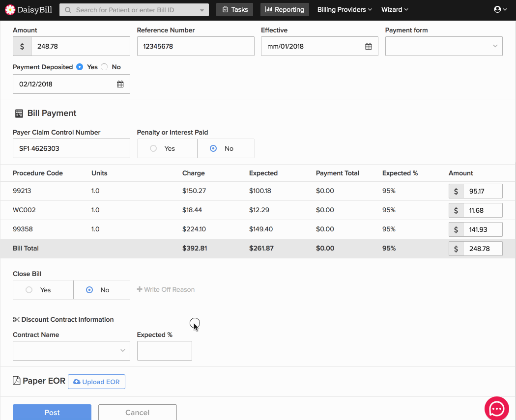Select Yes for Penalty or Interest Paid
516x420 pixels.
pos(153,148)
